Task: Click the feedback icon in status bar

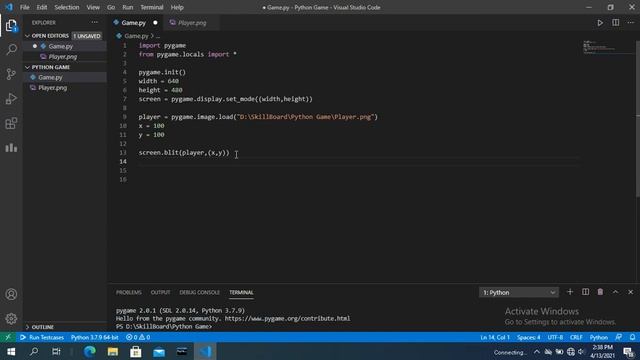Action: click(619, 337)
